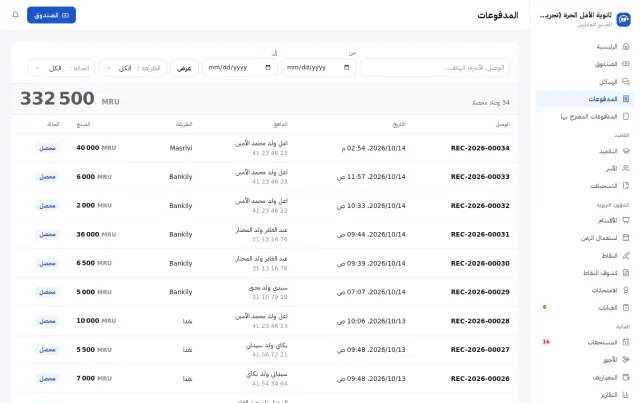Go to الرئيسية home page in the sidebar
640x403 pixels.
click(585, 47)
